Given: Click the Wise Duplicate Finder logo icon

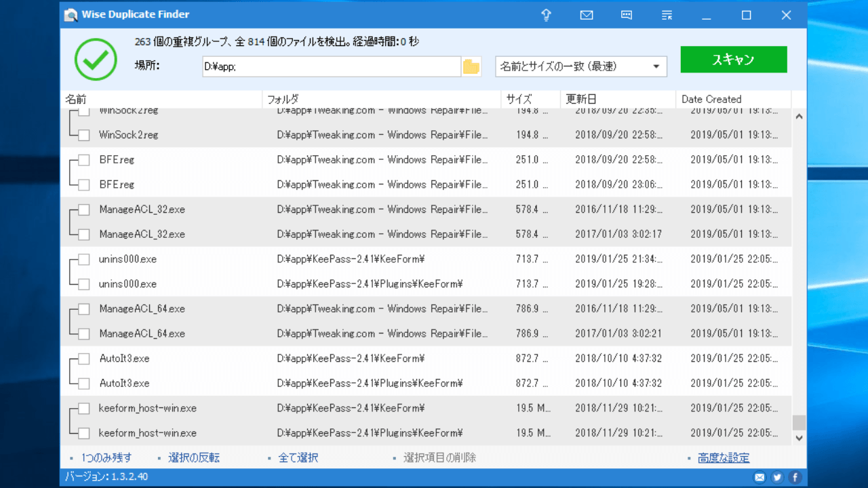Looking at the screenshot, I should [71, 15].
